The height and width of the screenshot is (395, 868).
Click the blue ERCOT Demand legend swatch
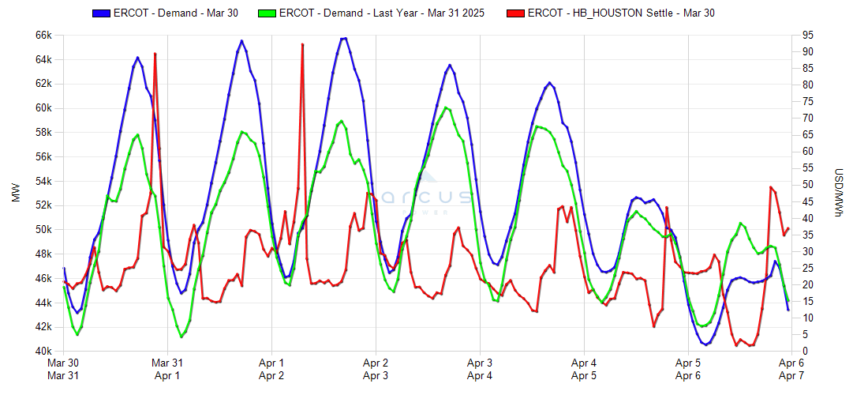[x=103, y=13]
